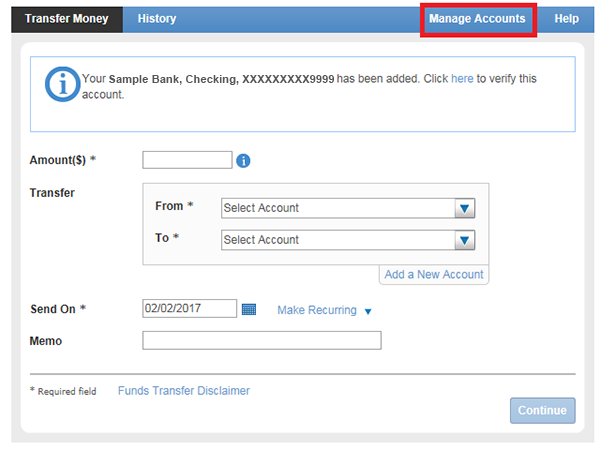Click the Amount info icon
Image resolution: width=600 pixels, height=450 pixels.
point(243,161)
